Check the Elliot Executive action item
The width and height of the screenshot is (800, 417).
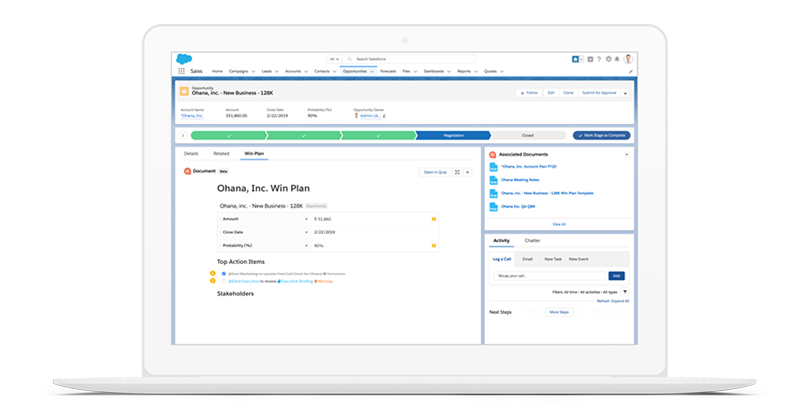(x=223, y=281)
